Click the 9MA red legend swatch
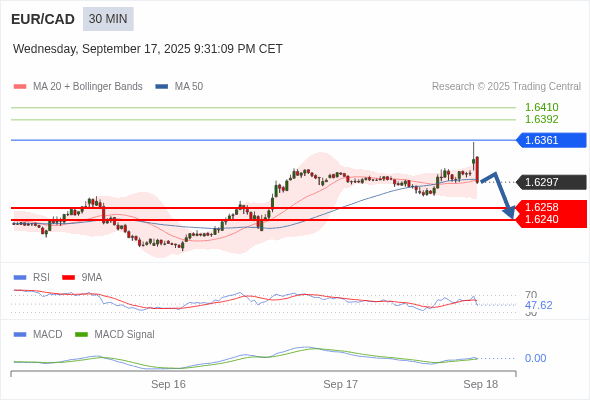The height and width of the screenshot is (400, 590). pos(68,278)
